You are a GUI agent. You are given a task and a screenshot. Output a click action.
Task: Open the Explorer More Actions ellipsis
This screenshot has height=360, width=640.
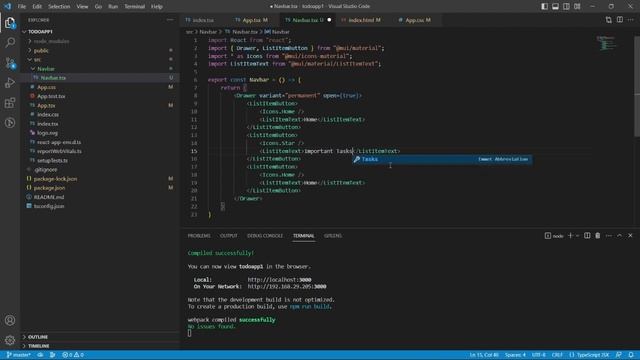(x=170, y=20)
